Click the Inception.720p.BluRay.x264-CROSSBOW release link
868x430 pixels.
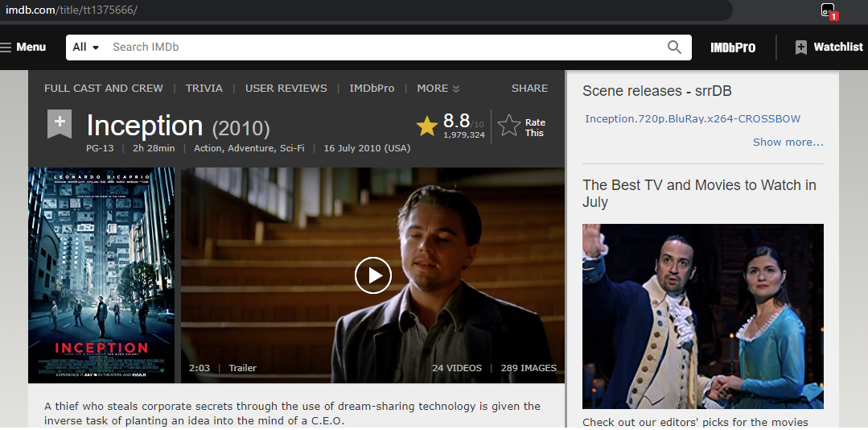click(693, 118)
